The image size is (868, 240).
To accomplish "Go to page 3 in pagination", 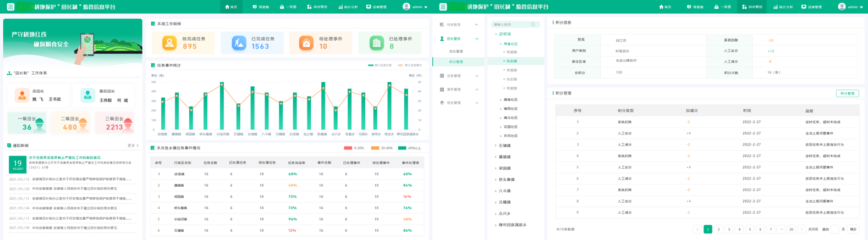I will [x=729, y=230].
